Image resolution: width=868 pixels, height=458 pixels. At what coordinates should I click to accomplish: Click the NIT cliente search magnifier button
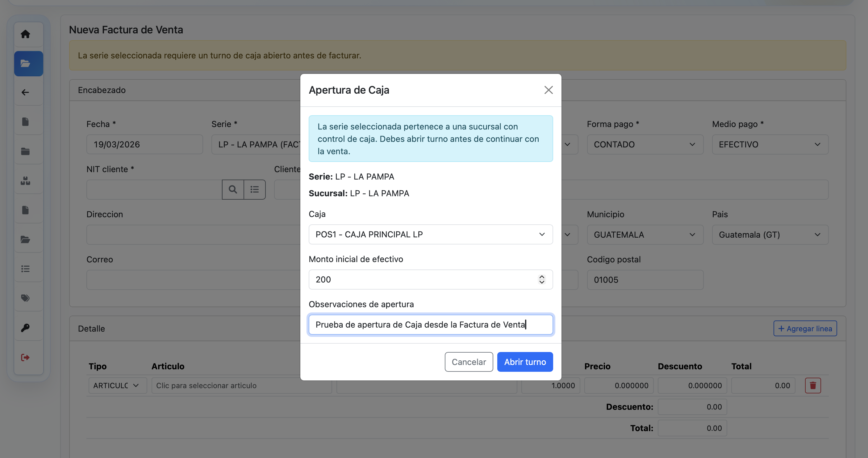pyautogui.click(x=233, y=189)
